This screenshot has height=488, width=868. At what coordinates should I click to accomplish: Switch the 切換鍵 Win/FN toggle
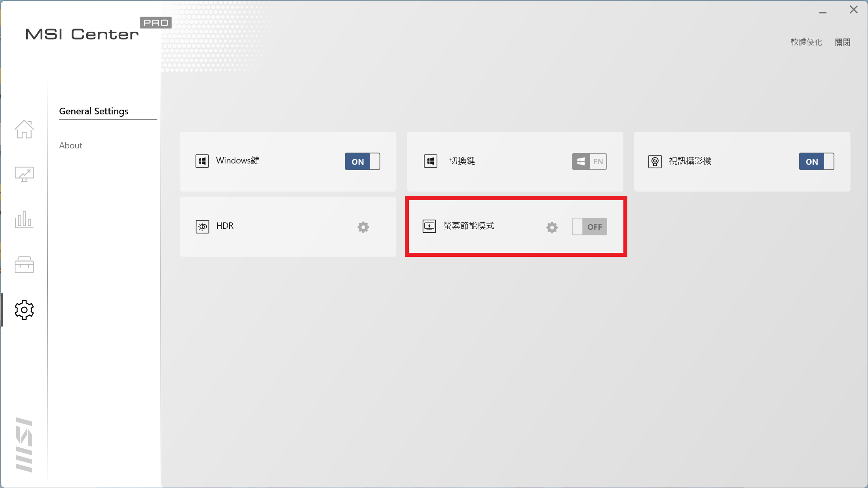point(589,161)
